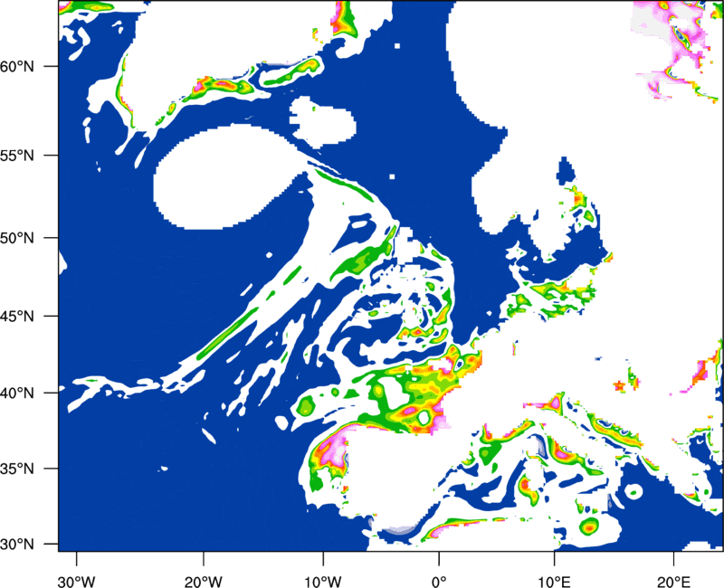Viewport: 724px width, 588px height.
Task: Click the 60°N latitude label
Action: point(17,66)
